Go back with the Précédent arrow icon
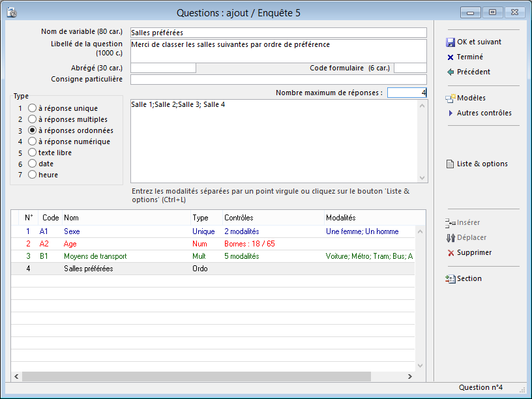 tap(450, 72)
